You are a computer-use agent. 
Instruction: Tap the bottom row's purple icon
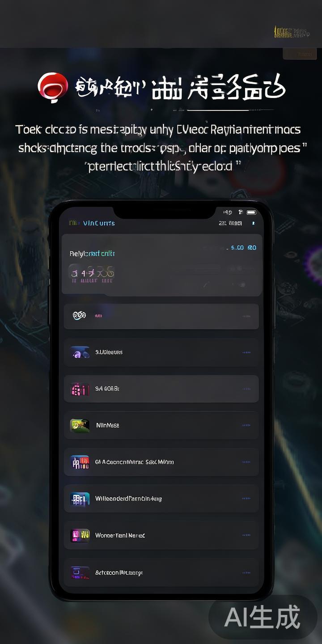(x=80, y=572)
